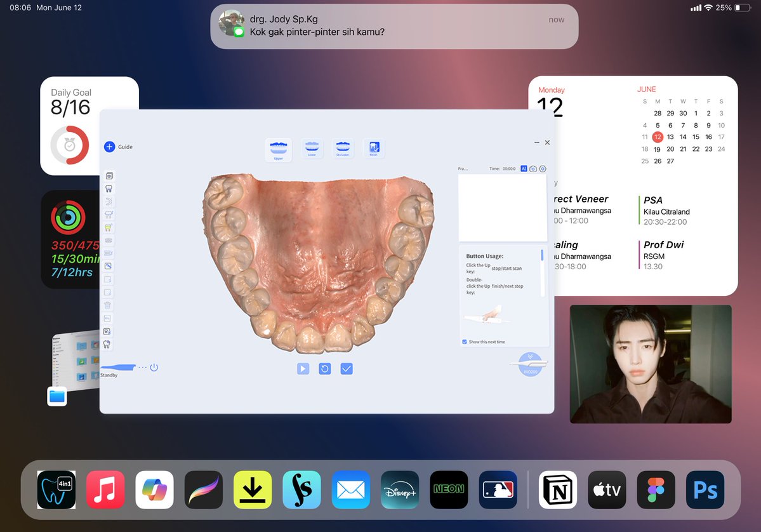This screenshot has width=761, height=532.
Task: Launch Notion from the dock
Action: click(558, 489)
